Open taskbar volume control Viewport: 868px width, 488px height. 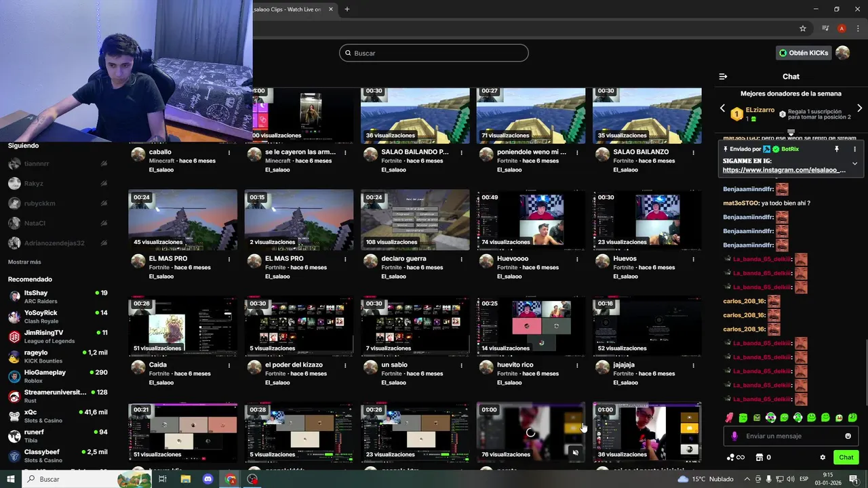pos(791,479)
